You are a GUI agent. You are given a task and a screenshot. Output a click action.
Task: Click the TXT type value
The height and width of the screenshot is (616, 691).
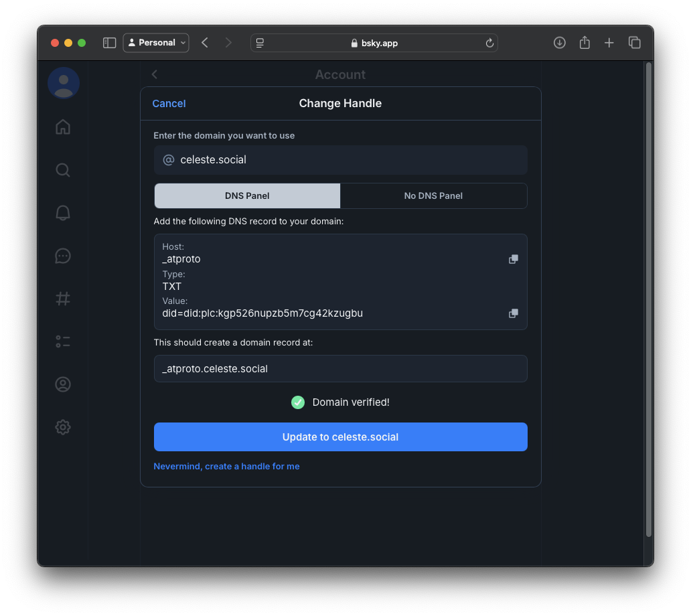[x=172, y=287]
